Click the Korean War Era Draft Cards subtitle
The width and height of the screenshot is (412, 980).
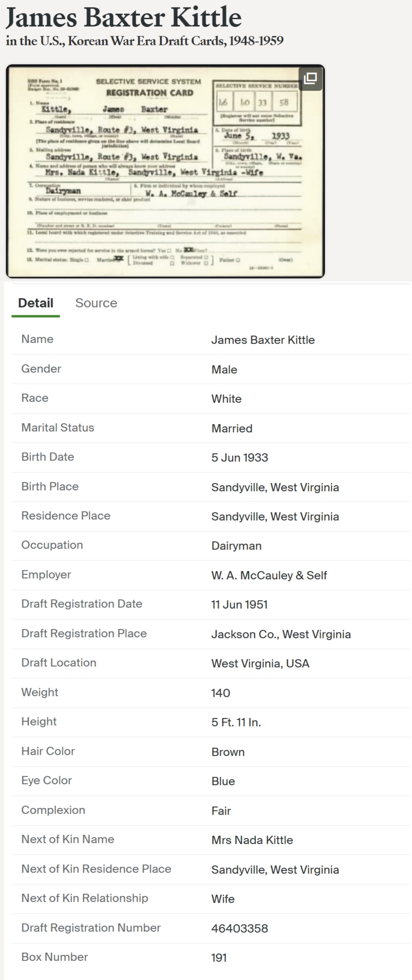[144, 41]
